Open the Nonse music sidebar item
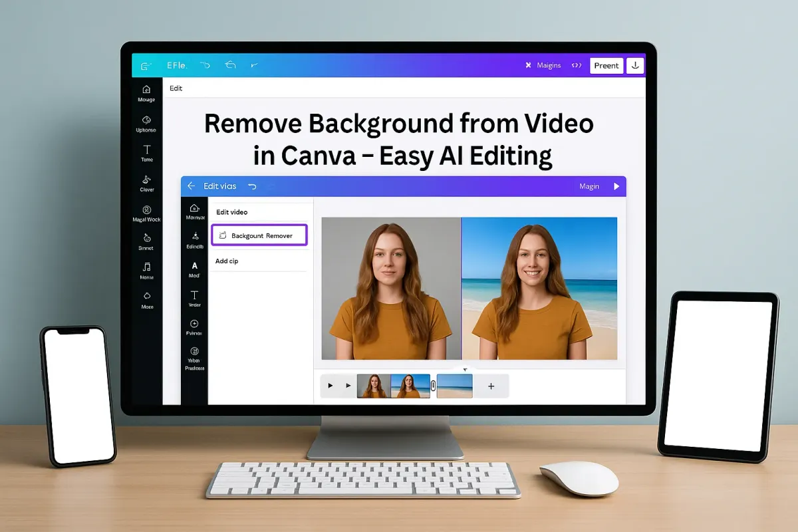The height and width of the screenshot is (532, 798). point(147,271)
